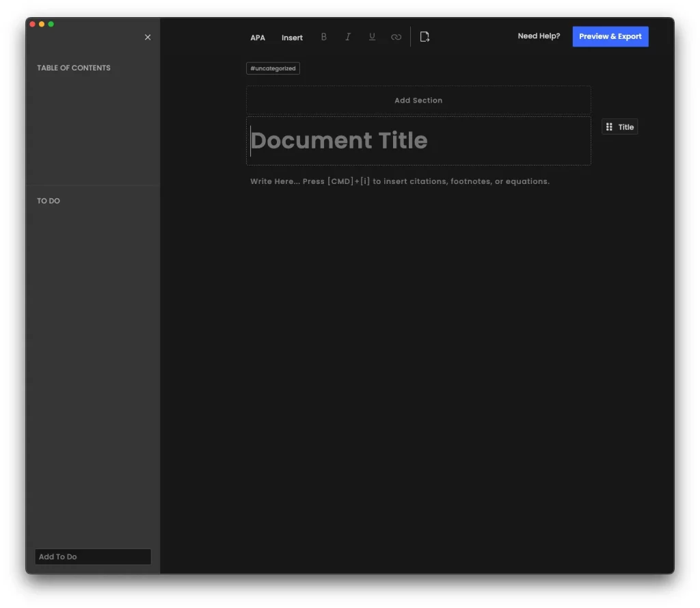The image size is (700, 608).
Task: Click the Write Here body text area
Action: point(400,182)
